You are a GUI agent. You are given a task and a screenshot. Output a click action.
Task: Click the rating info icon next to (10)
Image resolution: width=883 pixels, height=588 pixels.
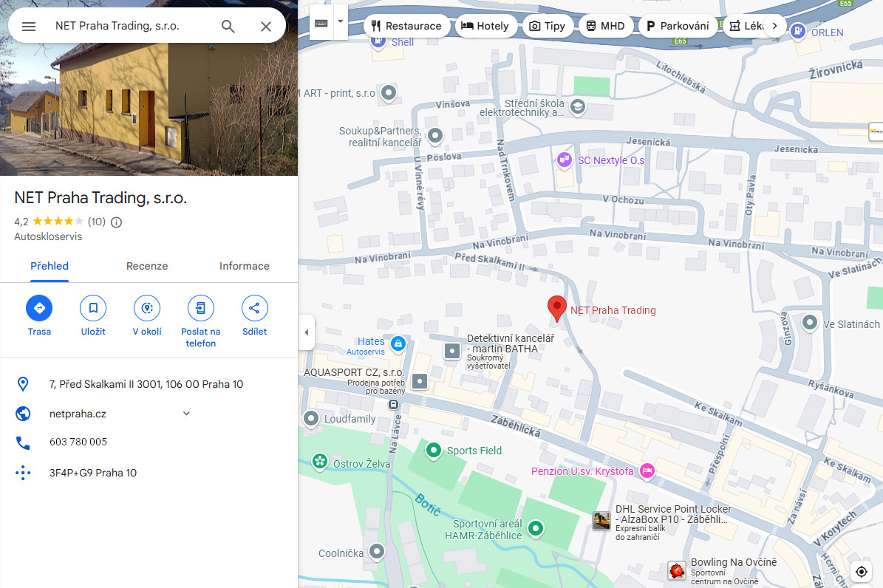coord(116,222)
